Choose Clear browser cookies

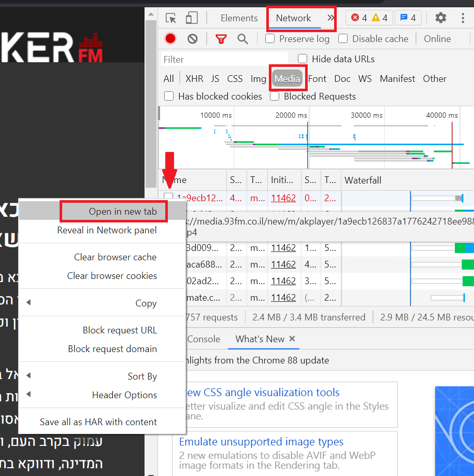103,275
